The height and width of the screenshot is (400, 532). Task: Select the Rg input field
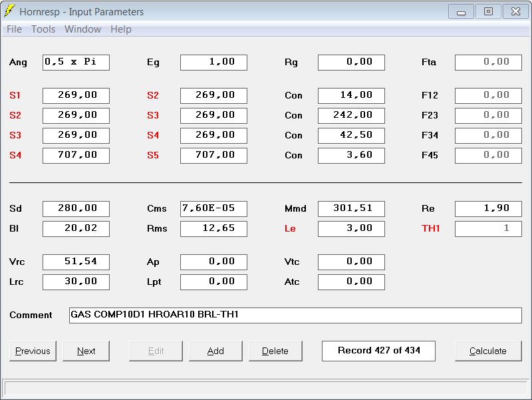[351, 62]
